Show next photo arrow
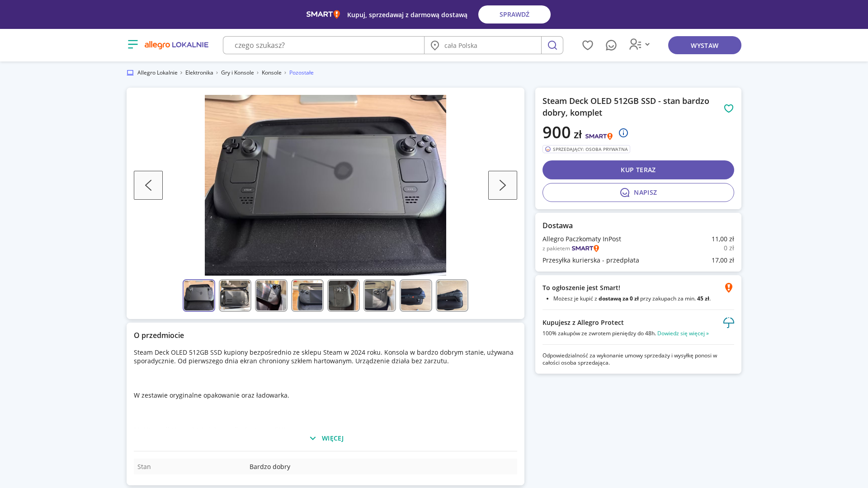 tap(503, 185)
